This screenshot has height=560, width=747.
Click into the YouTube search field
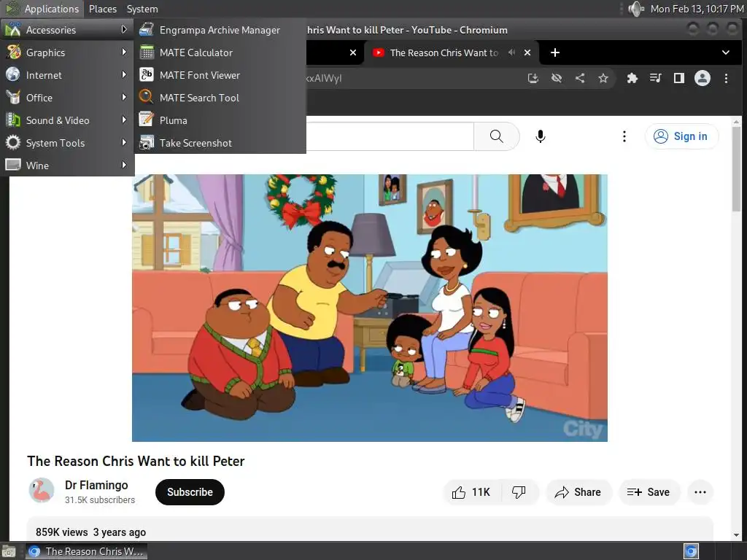point(390,136)
